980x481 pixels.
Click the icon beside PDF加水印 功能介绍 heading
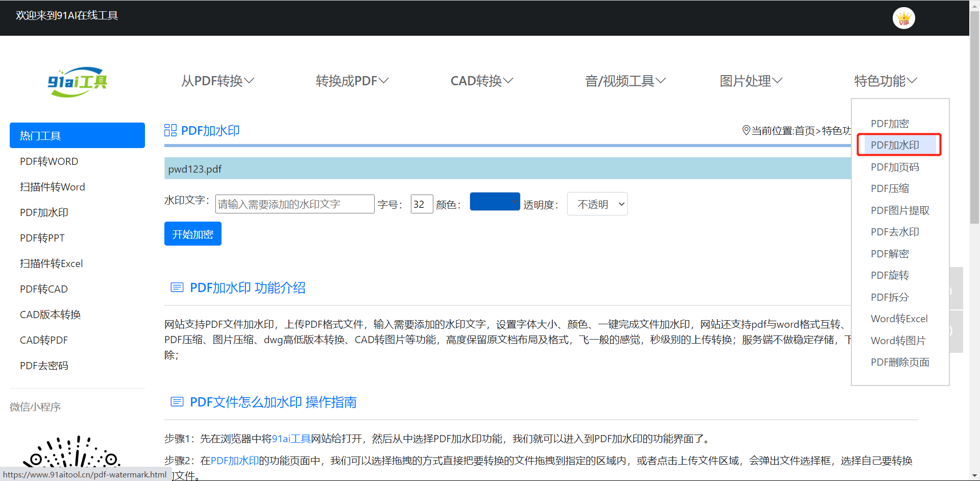click(x=177, y=287)
